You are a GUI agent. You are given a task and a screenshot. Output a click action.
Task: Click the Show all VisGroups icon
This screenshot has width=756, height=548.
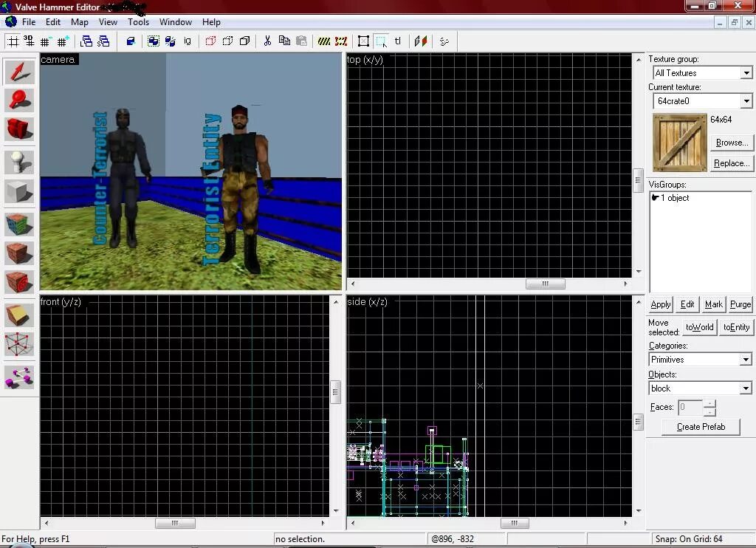245,41
